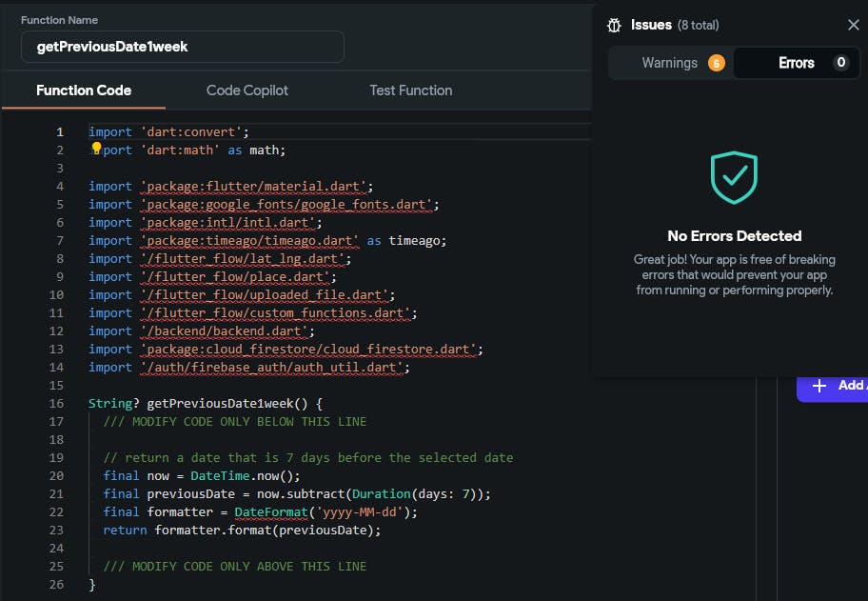Close the Issues panel
The image size is (868, 601).
(853, 26)
